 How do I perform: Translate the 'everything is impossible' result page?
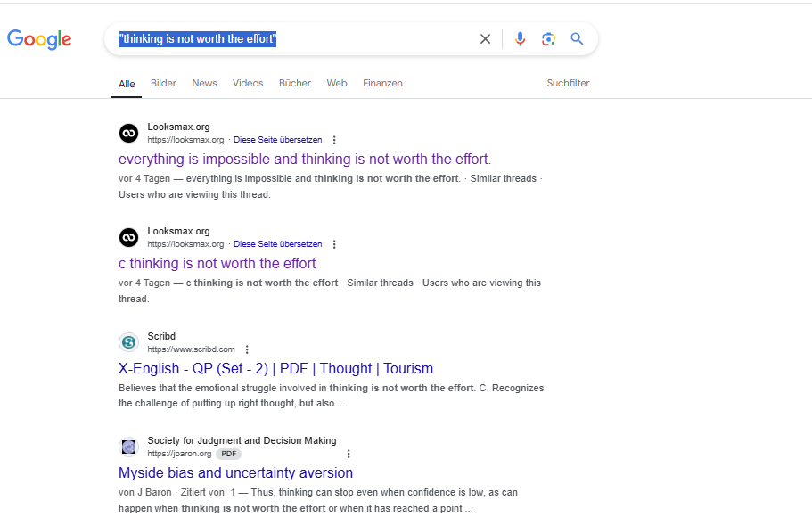pos(277,140)
